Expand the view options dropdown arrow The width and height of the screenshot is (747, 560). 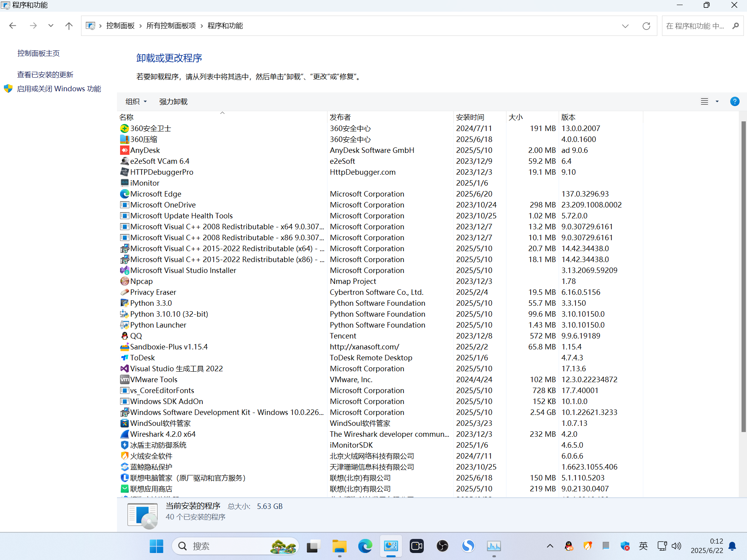click(x=717, y=101)
